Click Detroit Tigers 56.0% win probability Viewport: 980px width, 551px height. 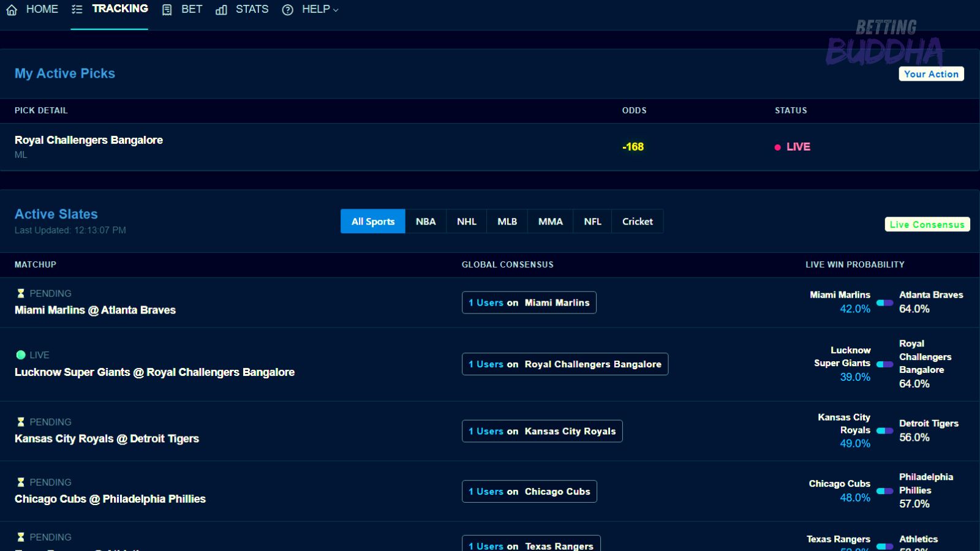click(x=914, y=438)
